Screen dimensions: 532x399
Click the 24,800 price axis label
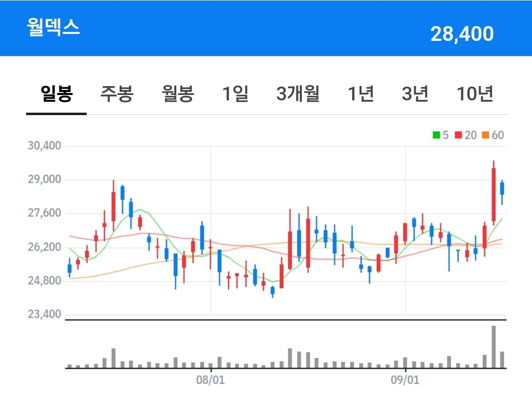(44, 280)
